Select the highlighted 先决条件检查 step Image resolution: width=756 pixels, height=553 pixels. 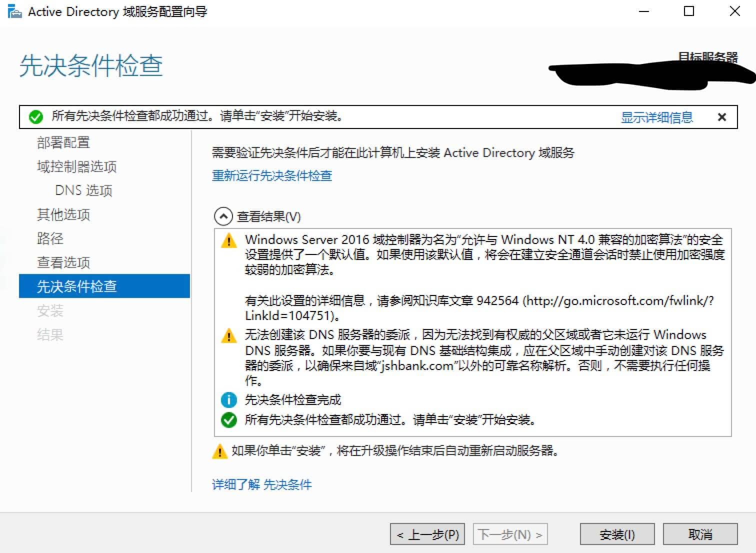pos(104,286)
